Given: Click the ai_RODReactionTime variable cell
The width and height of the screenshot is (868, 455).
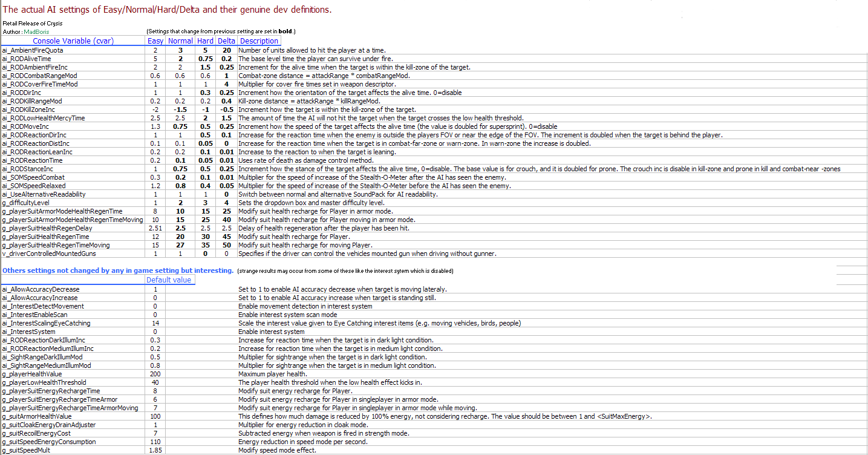Looking at the screenshot, I should pyautogui.click(x=73, y=160).
